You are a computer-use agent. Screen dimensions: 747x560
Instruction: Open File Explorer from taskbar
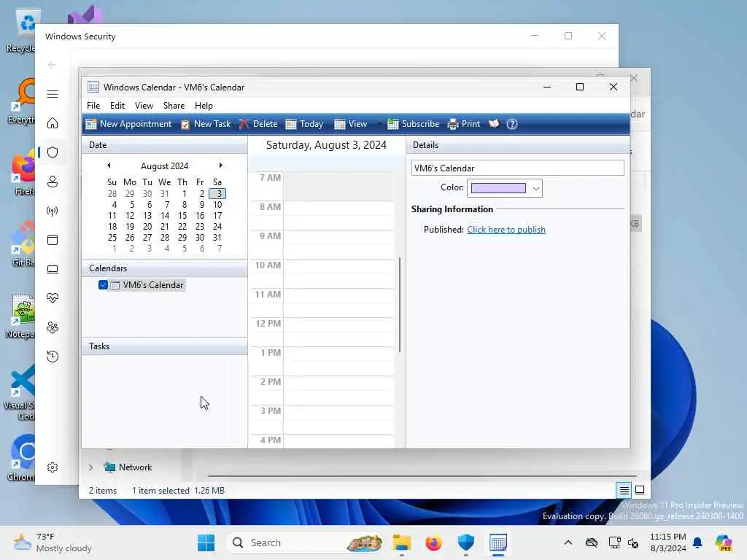402,542
